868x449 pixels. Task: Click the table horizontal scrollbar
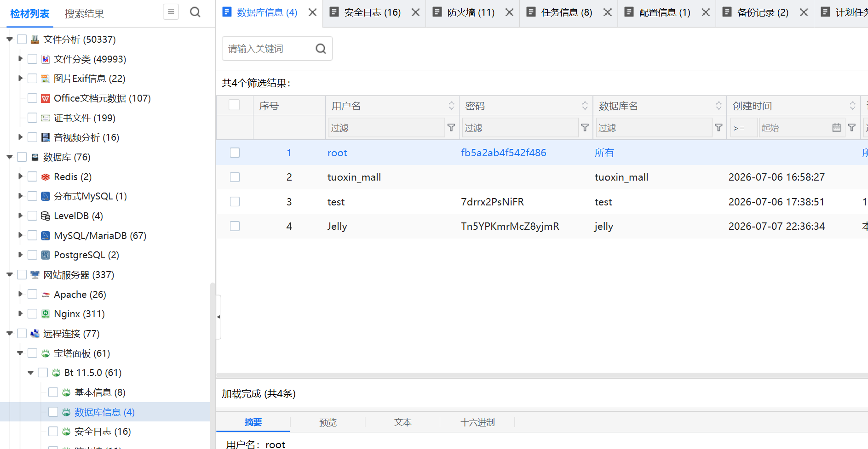(542, 375)
